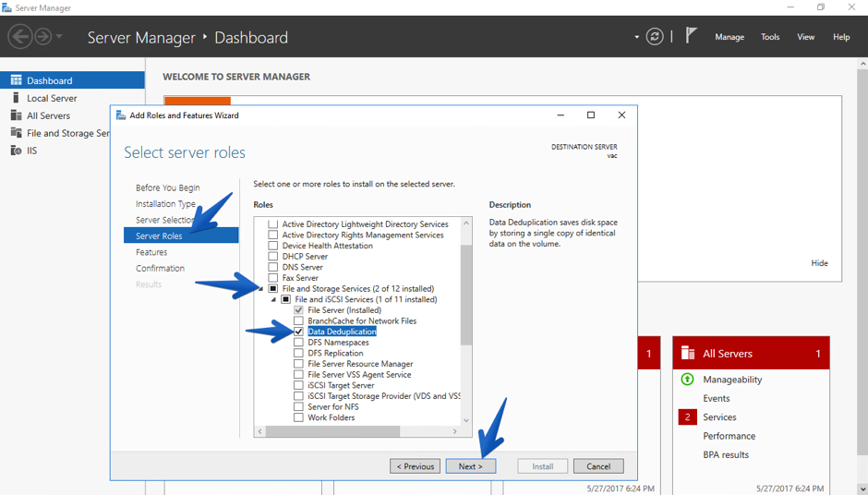This screenshot has height=495, width=868.
Task: Open the Manage menu
Action: tap(729, 37)
